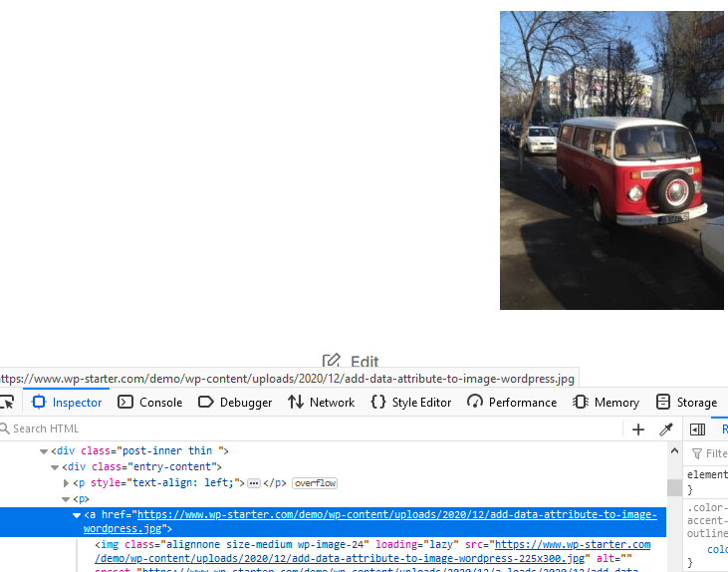
Task: Collapse the div post-inner thin node
Action: (x=44, y=451)
